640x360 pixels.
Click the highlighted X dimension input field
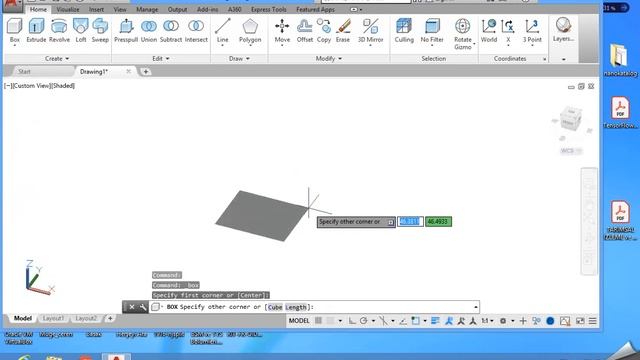click(x=410, y=222)
